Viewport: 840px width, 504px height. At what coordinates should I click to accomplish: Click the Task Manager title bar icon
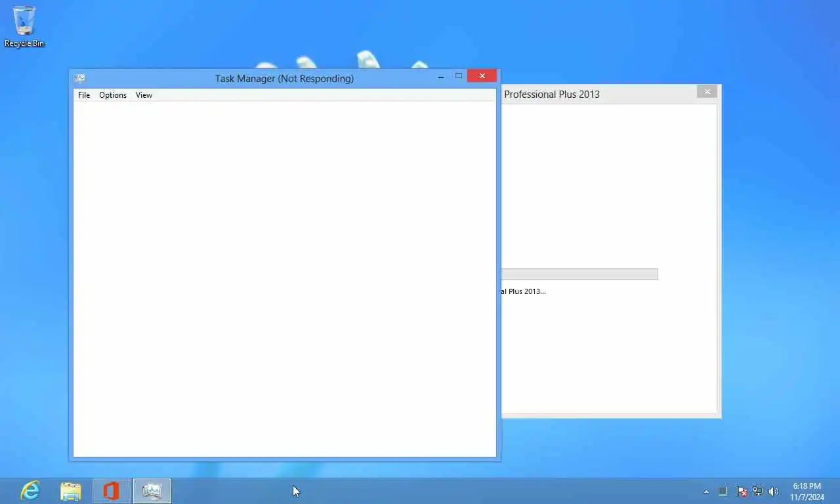80,78
